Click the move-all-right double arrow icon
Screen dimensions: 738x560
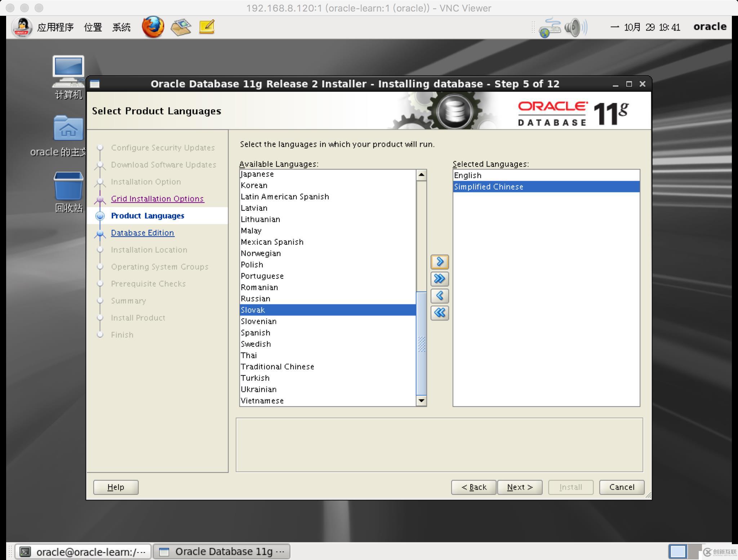[440, 278]
